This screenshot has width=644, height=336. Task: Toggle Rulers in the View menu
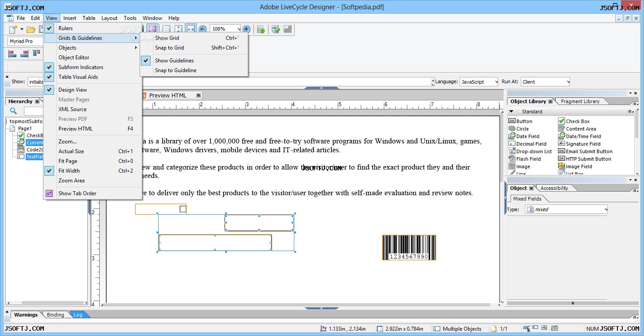coord(93,28)
